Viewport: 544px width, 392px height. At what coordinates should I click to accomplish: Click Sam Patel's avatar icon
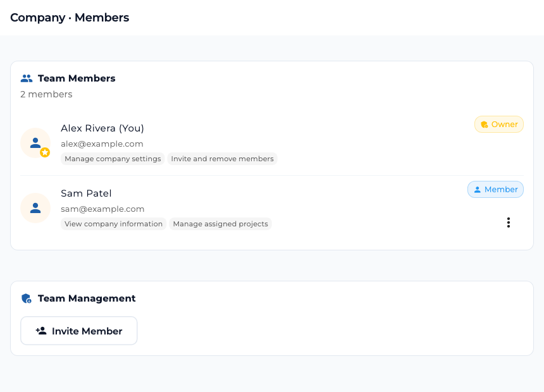35,208
